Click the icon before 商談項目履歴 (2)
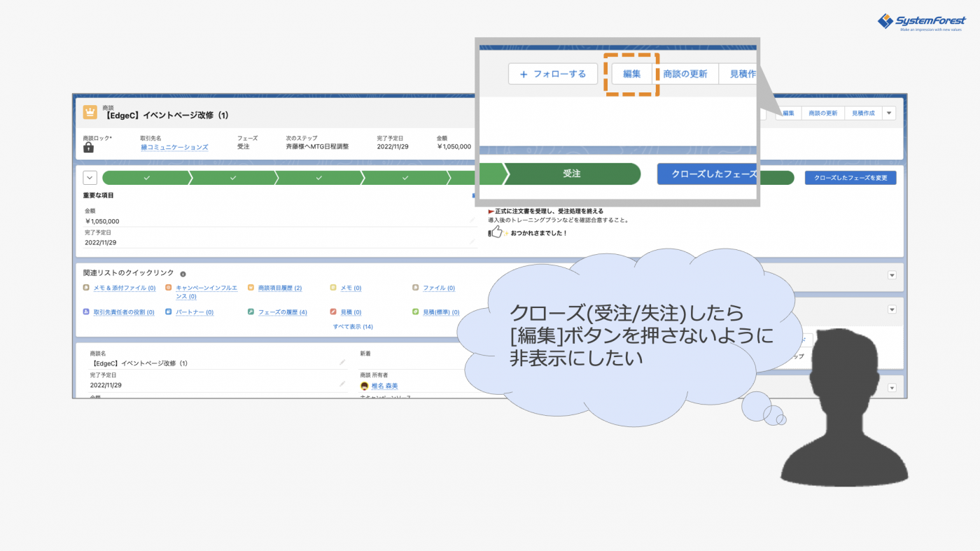This screenshot has width=980, height=551. point(251,287)
